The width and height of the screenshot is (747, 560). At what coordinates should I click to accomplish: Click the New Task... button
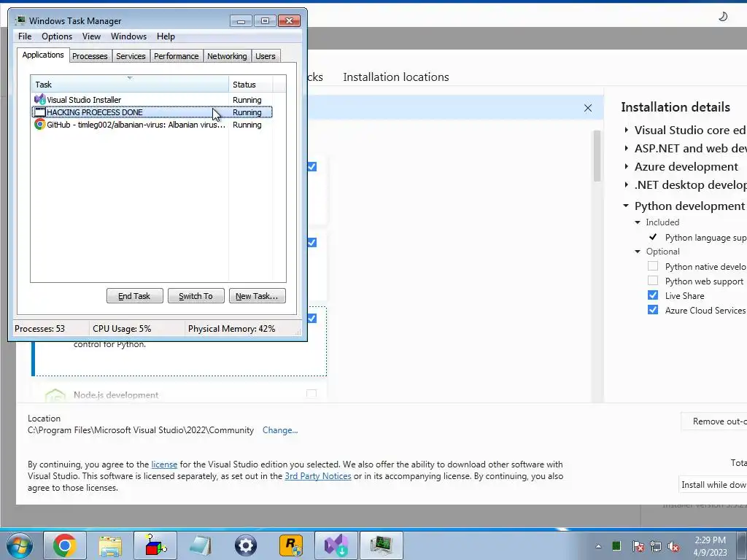click(x=258, y=296)
